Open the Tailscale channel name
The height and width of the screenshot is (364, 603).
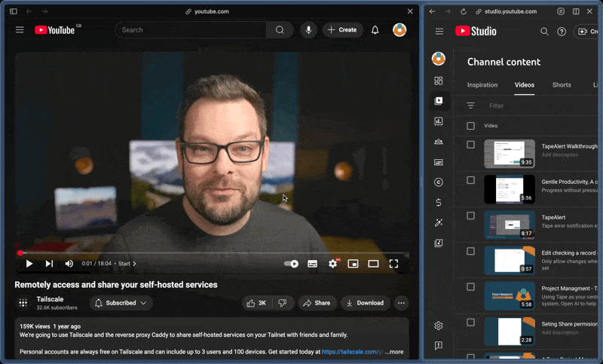pyautogui.click(x=50, y=299)
